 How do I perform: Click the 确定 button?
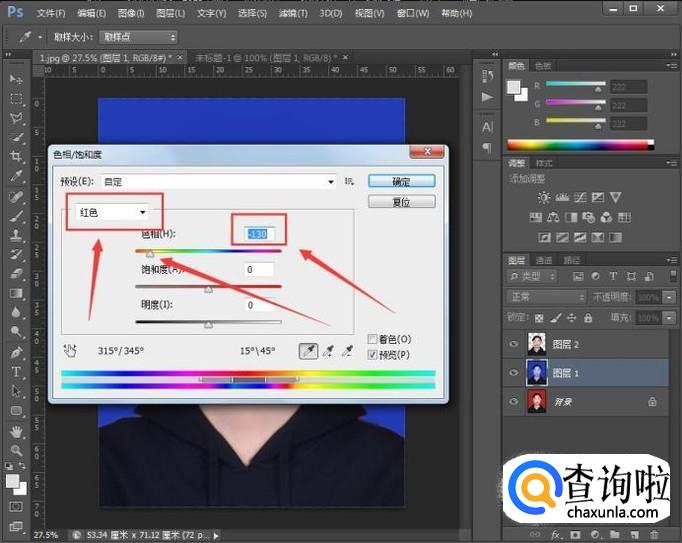(400, 182)
